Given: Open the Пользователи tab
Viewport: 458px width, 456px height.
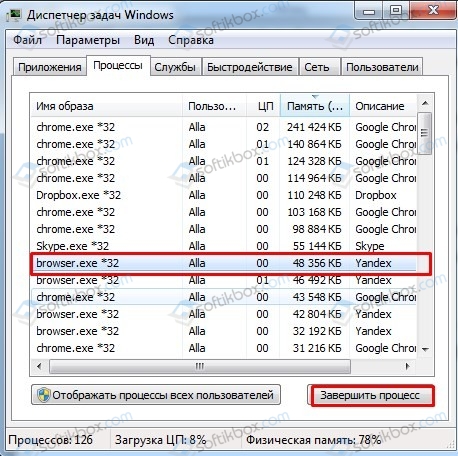Looking at the screenshot, I should click(x=382, y=67).
